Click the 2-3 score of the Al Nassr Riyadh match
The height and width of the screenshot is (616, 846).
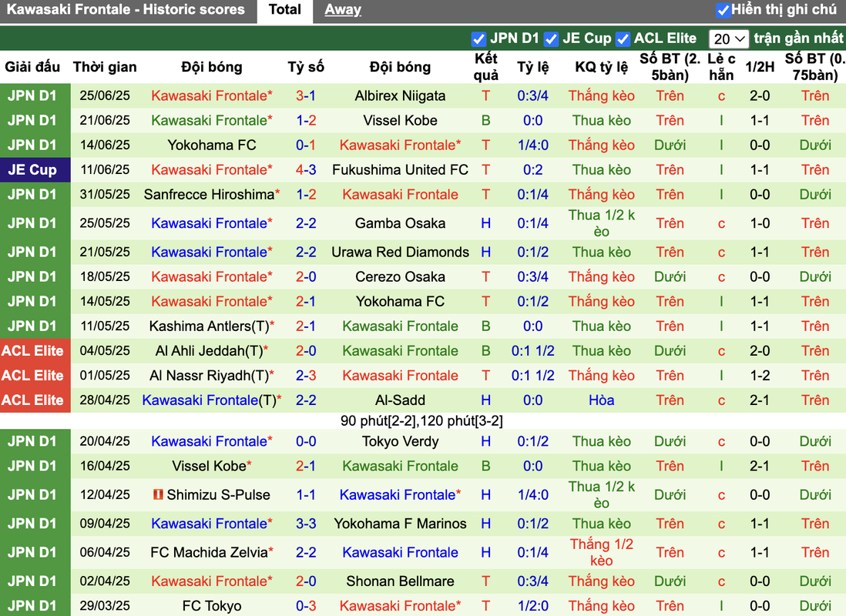[x=305, y=376]
